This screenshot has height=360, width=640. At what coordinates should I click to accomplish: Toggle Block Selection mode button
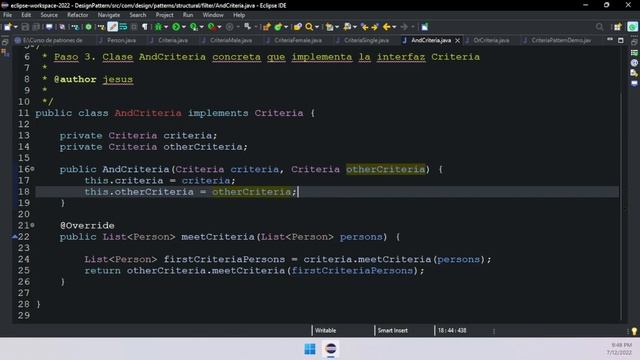pyautogui.click(x=134, y=27)
